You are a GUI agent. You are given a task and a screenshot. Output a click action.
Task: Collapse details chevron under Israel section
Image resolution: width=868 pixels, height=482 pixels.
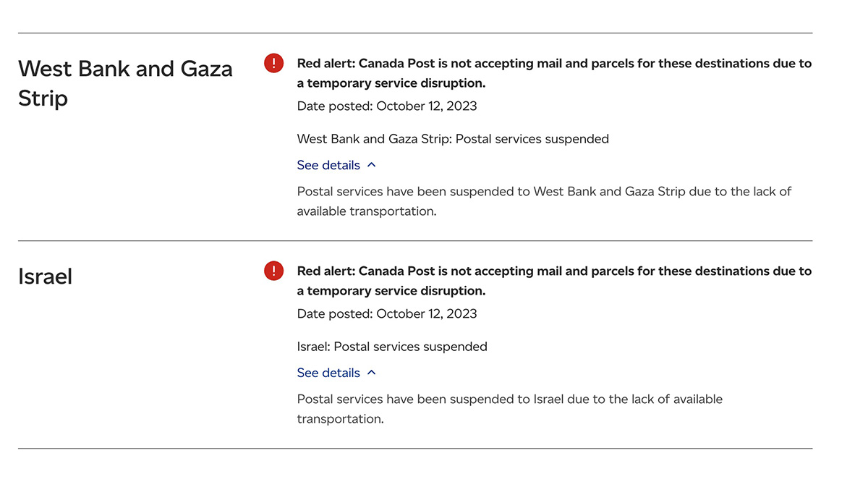point(372,373)
